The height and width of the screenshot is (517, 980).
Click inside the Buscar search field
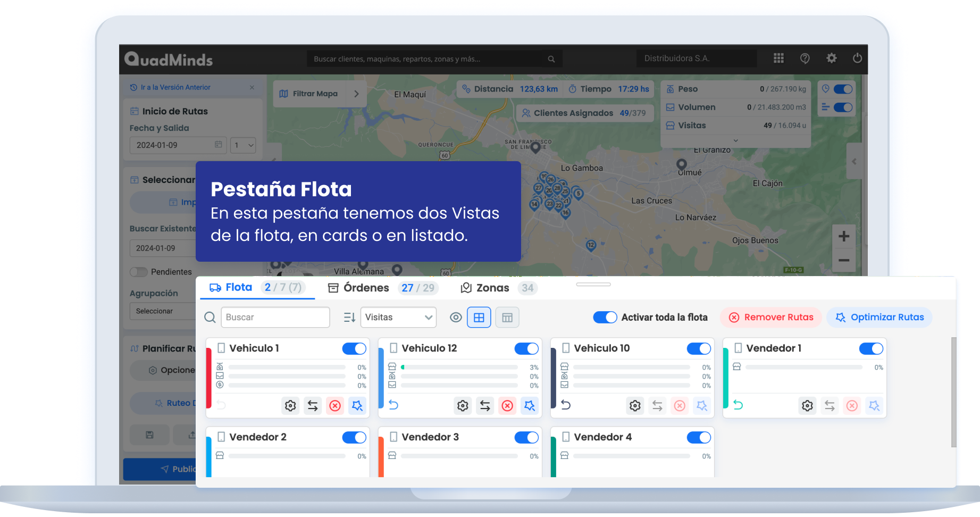click(x=275, y=317)
